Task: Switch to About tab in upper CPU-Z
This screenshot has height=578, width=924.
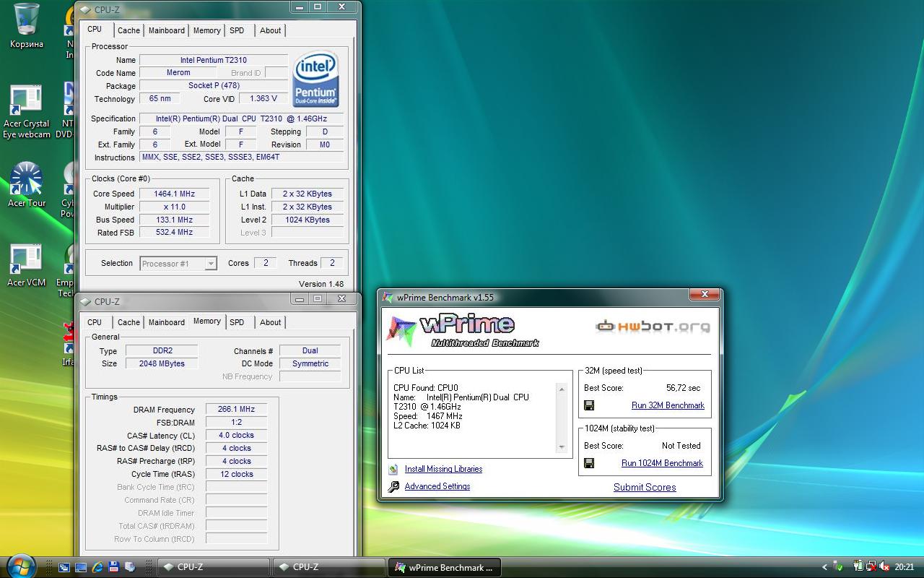Action: point(271,30)
